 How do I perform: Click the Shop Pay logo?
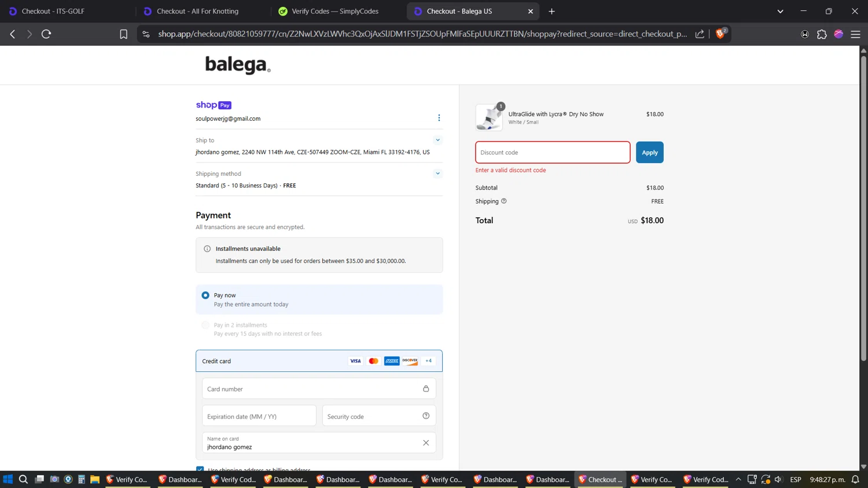click(214, 105)
